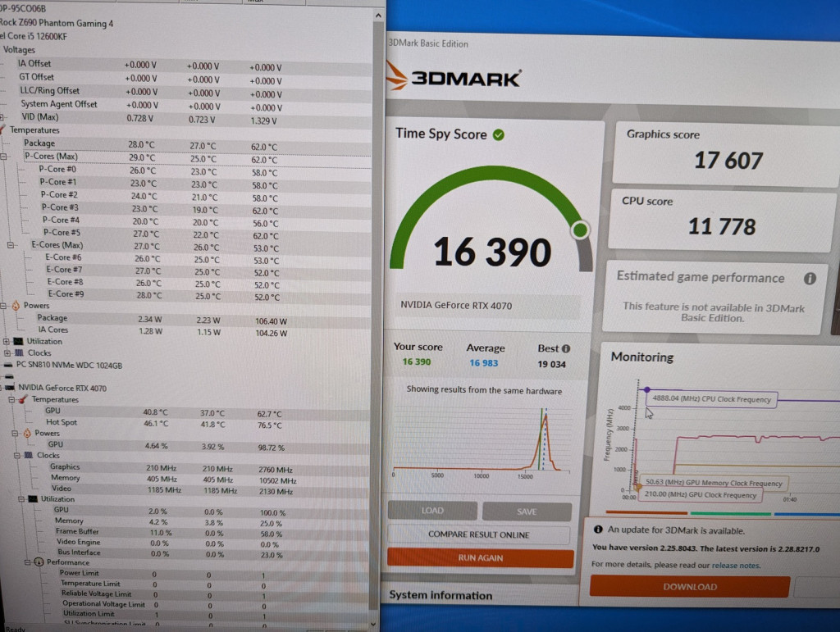The height and width of the screenshot is (632, 840).
Task: Expand the CPU Clocks node
Action: point(7,352)
